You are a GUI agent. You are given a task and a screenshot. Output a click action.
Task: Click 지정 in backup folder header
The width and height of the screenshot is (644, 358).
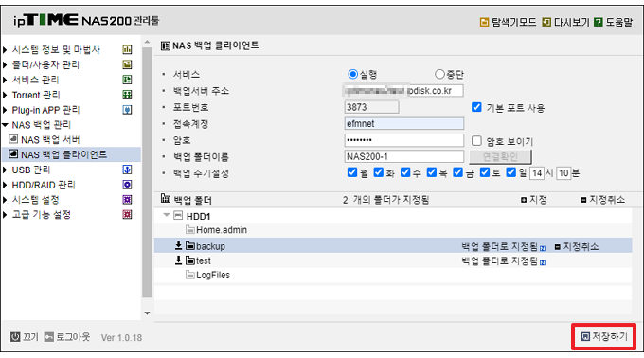(534, 200)
